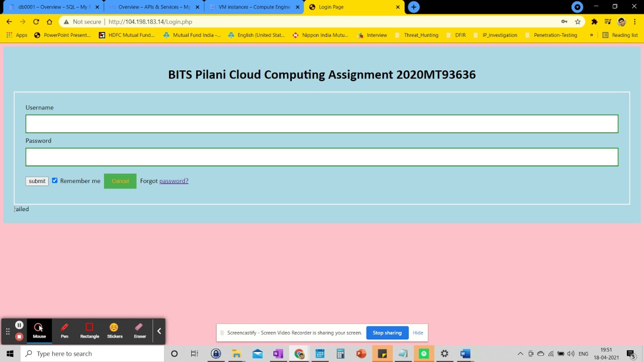Switch ENG input language indicator

[x=583, y=354]
